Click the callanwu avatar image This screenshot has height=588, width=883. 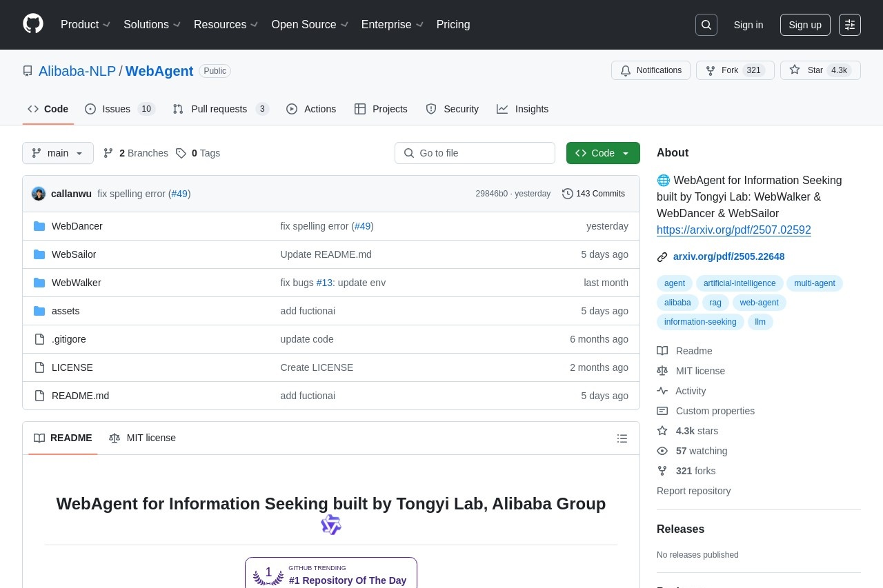tap(39, 194)
